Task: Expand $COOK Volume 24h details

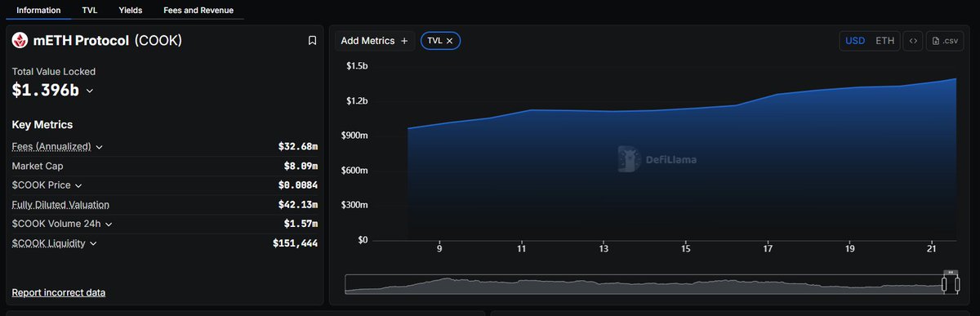Action: click(109, 224)
